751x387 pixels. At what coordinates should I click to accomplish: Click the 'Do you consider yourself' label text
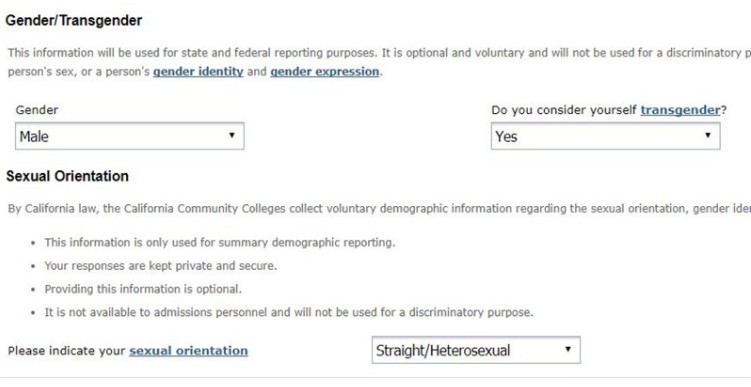pos(564,110)
